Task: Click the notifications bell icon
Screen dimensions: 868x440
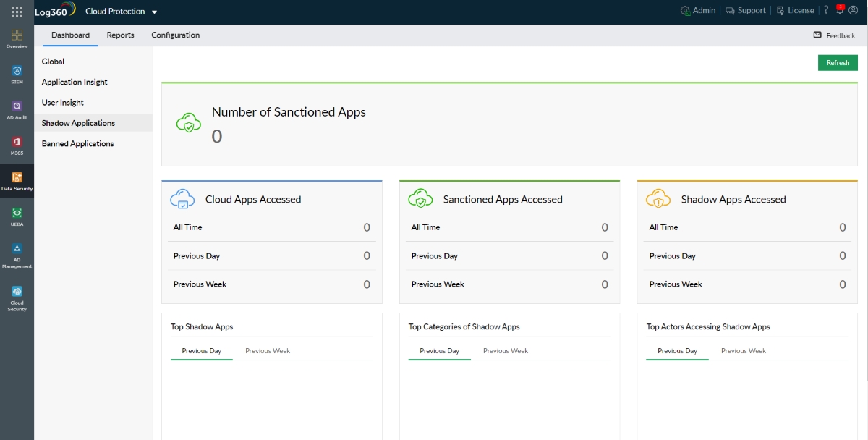Action: coord(840,10)
